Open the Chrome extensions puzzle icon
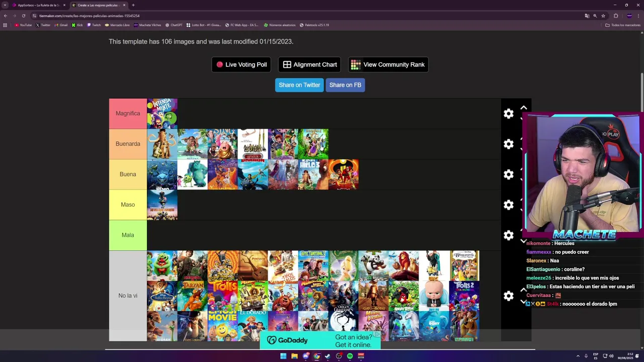The width and height of the screenshot is (644, 362). coord(616,16)
